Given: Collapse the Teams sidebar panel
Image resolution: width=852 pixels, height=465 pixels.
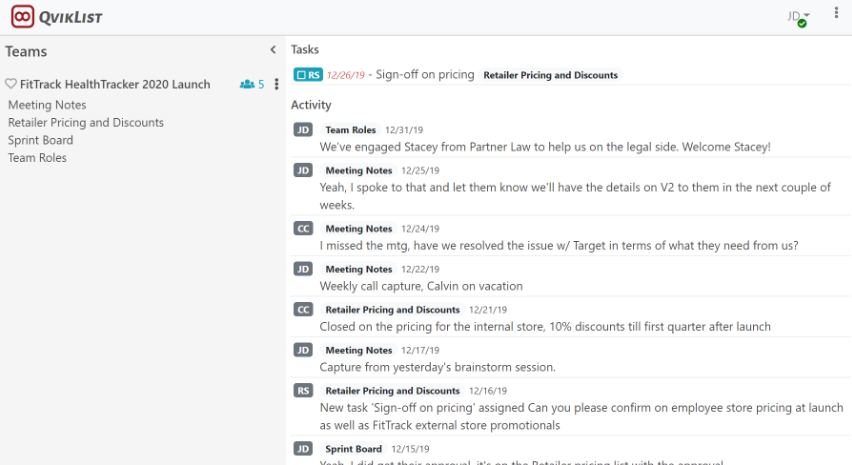Looking at the screenshot, I should coord(273,50).
